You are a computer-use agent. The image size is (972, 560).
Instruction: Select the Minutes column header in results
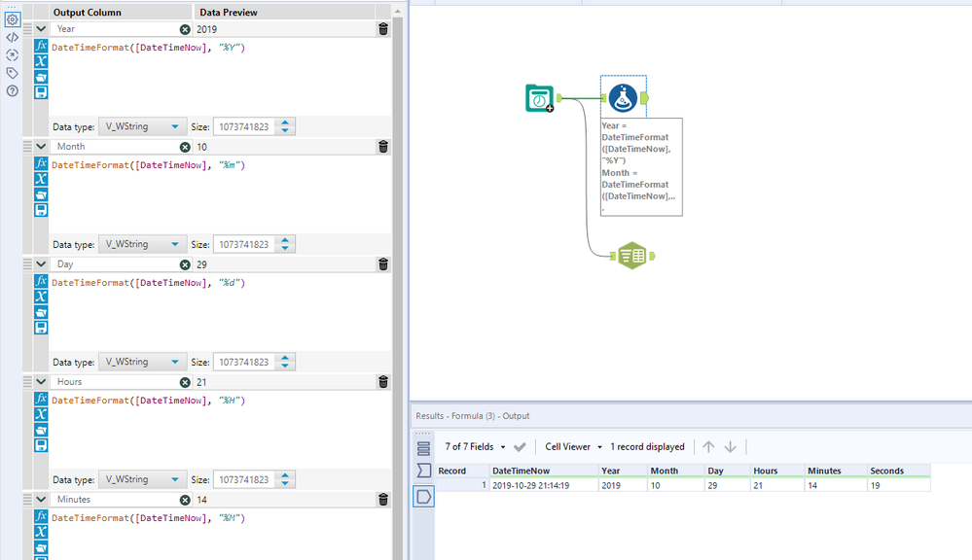tap(835, 471)
